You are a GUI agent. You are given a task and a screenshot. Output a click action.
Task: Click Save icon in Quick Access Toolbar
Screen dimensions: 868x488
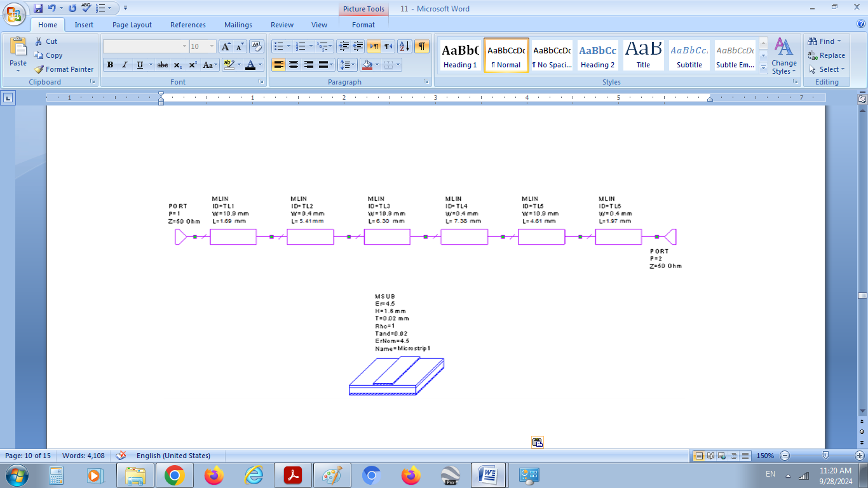[x=38, y=8]
